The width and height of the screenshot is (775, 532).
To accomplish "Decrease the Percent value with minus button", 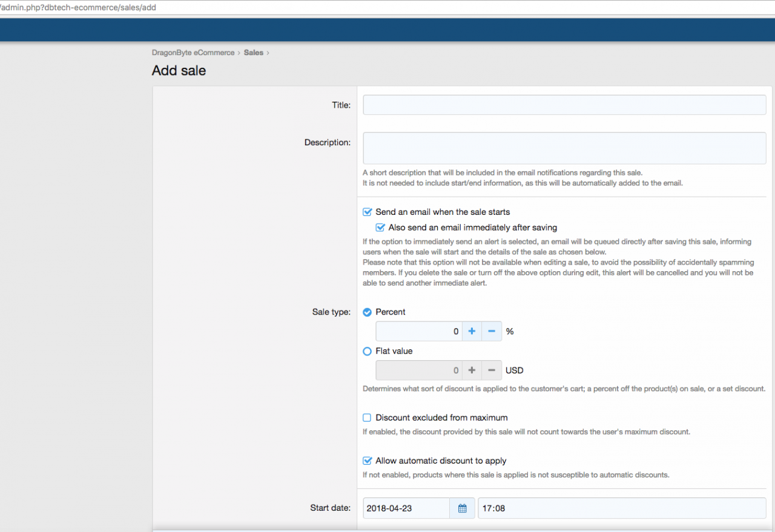I will tap(492, 332).
